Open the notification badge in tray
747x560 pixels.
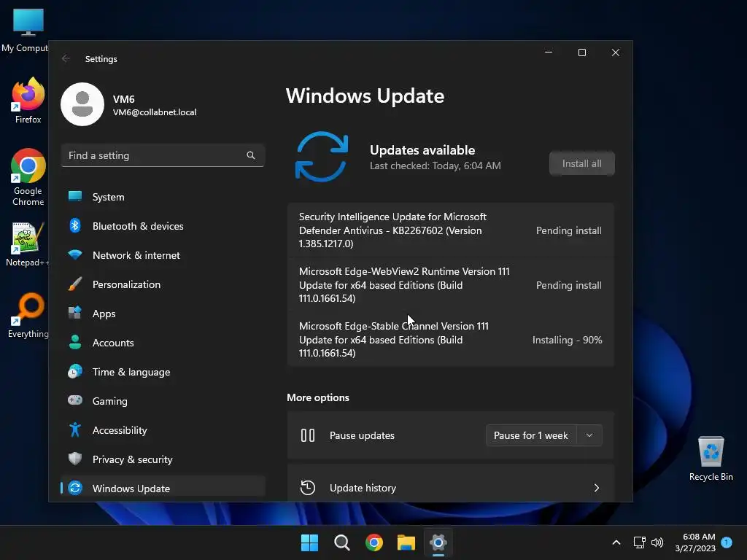727,542
